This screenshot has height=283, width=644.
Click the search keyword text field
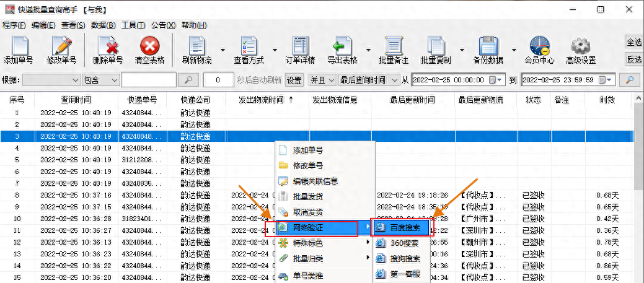pos(149,81)
